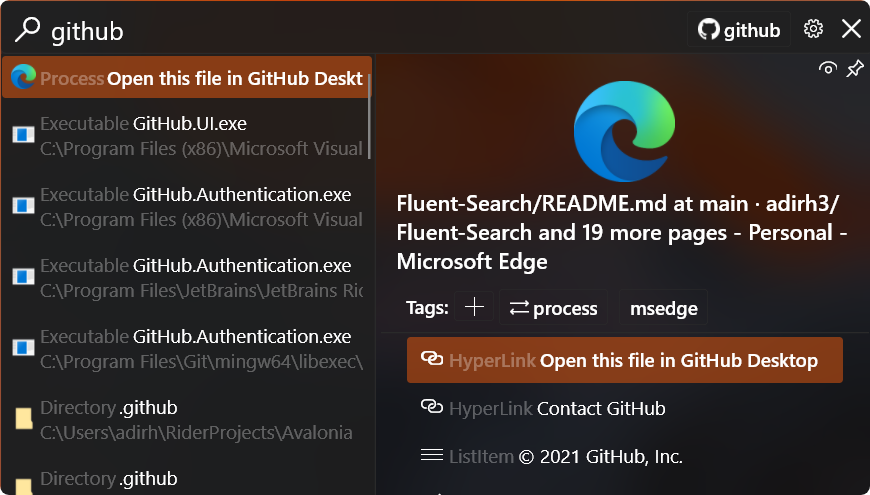Toggle the preview eye icon
The height and width of the screenshot is (495, 870).
point(828,69)
